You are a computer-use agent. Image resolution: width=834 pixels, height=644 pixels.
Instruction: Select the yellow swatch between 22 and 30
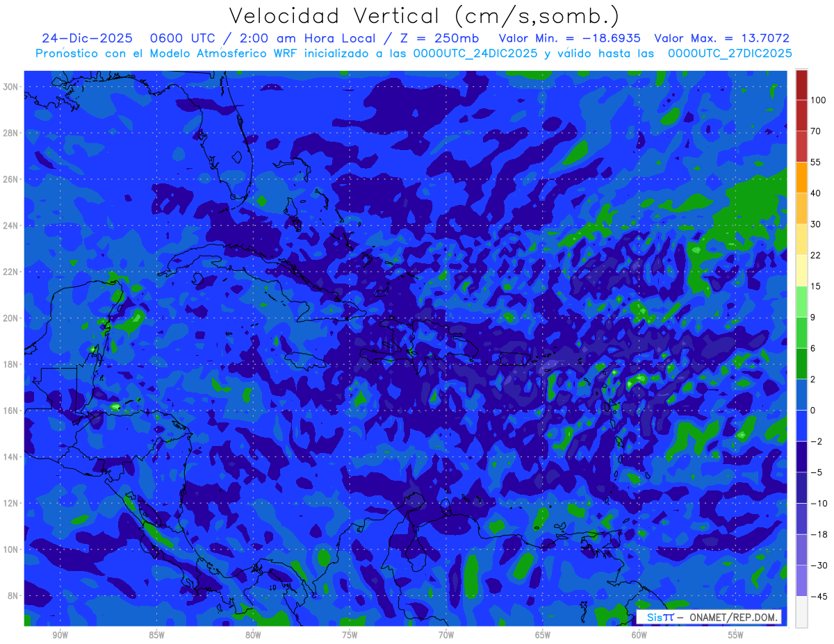click(801, 240)
